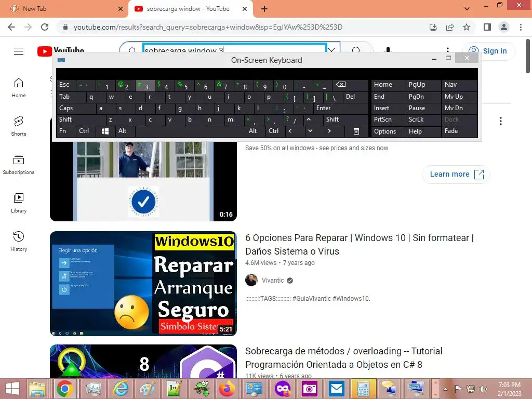532x399 pixels.
Task: Tap the spacebar on On-Screen Keyboard
Action: click(190, 131)
